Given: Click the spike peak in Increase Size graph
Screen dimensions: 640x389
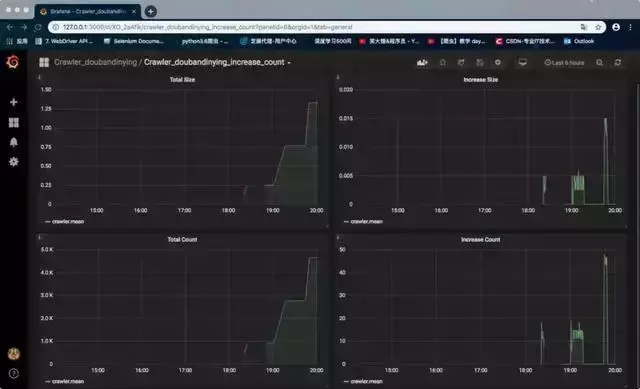Looking at the screenshot, I should [605, 119].
